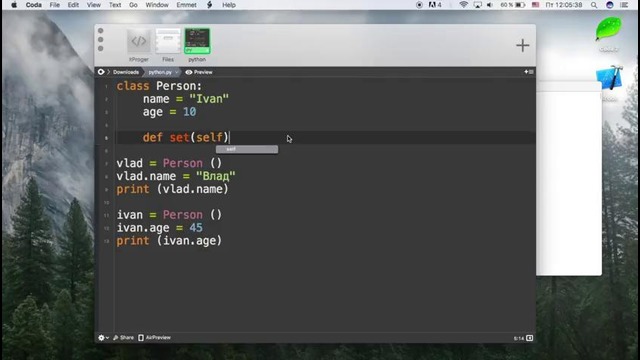
Task: Open the Wi-Fi status menu
Action: [463, 5]
